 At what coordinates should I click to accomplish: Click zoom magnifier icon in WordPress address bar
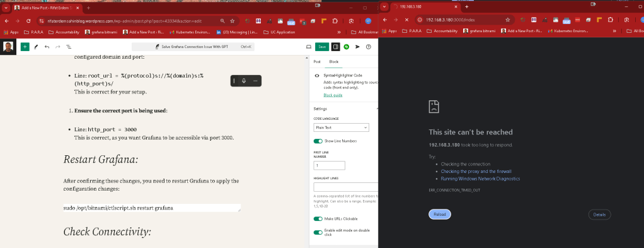(x=222, y=21)
